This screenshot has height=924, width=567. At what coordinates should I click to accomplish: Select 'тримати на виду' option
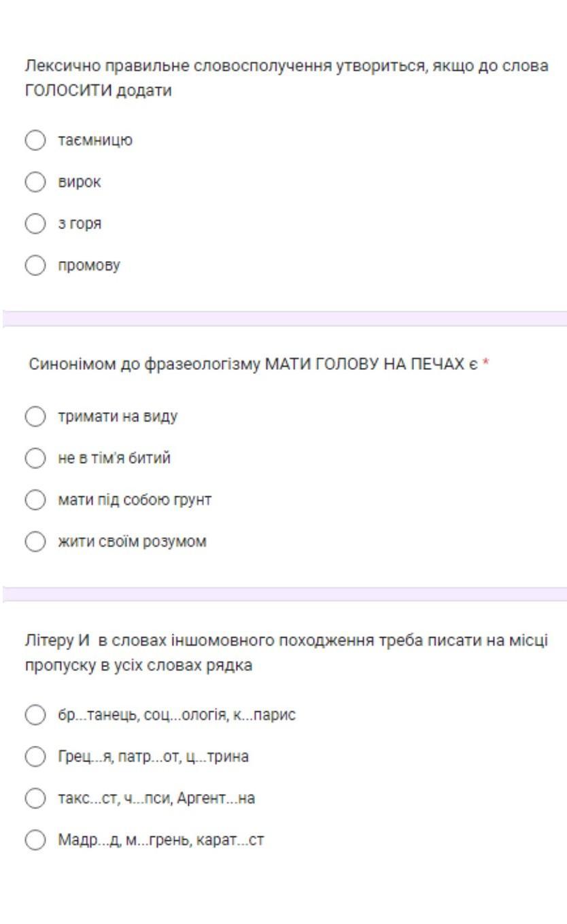tap(34, 417)
